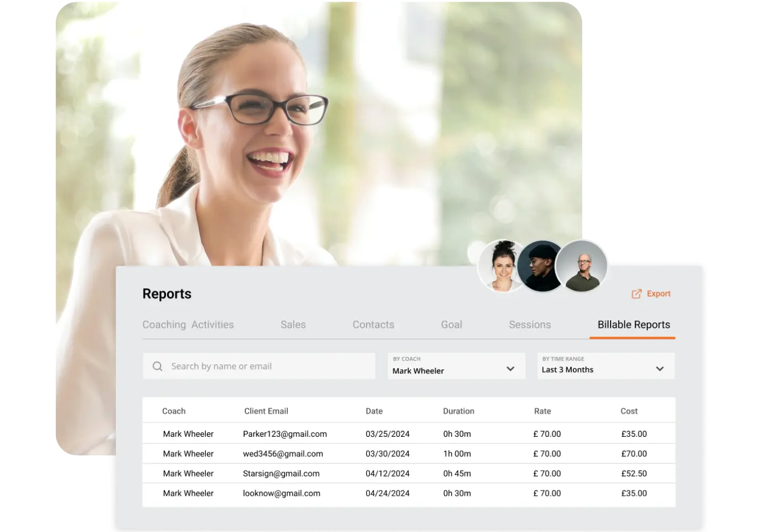Select the wed3456@gmail.com email cell
This screenshot has width=766, height=532.
click(x=283, y=454)
